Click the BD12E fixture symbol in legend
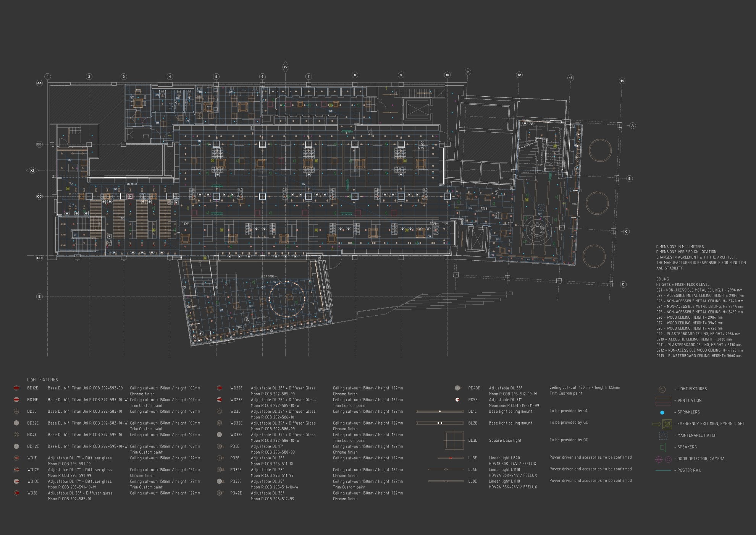The width and height of the screenshot is (756, 535). tap(16, 388)
